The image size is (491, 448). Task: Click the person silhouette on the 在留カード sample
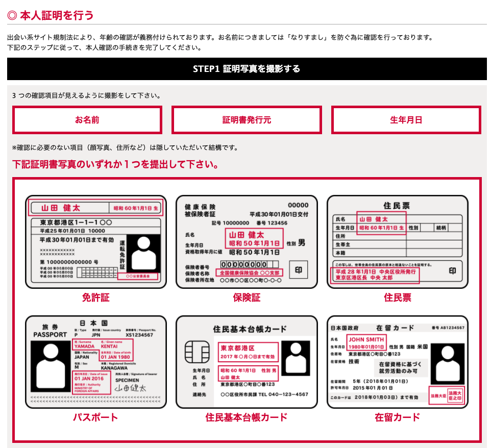pos(447,364)
